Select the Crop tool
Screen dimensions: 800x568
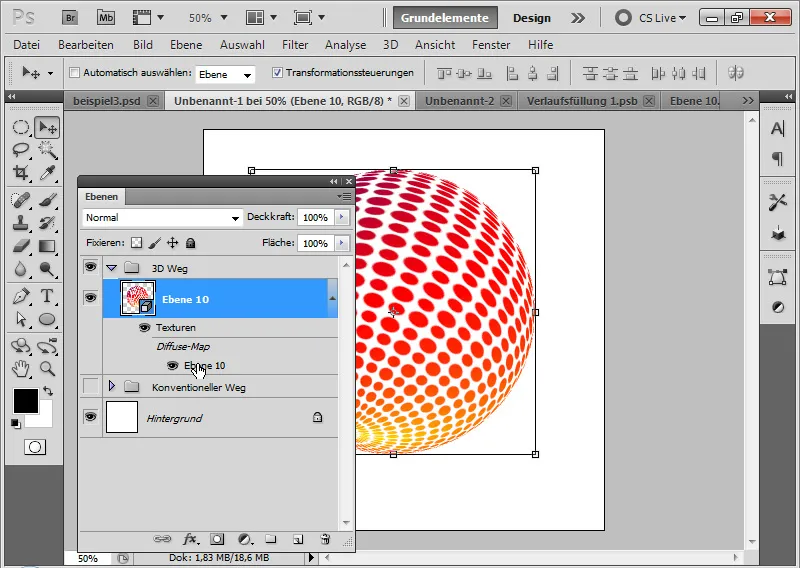coord(21,173)
